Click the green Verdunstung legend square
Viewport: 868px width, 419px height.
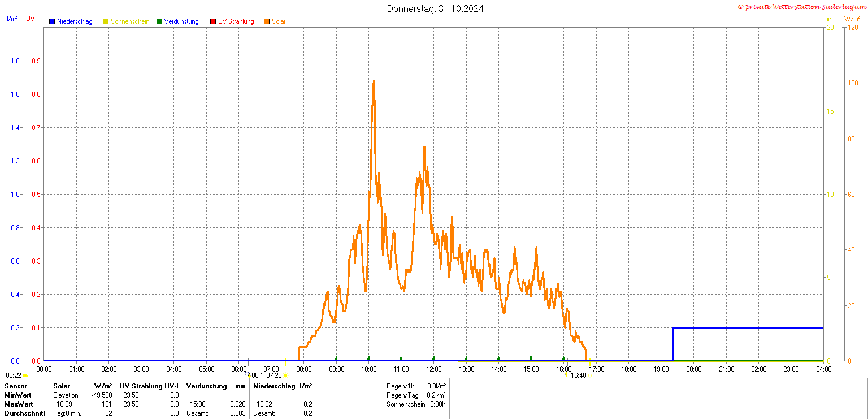(159, 21)
